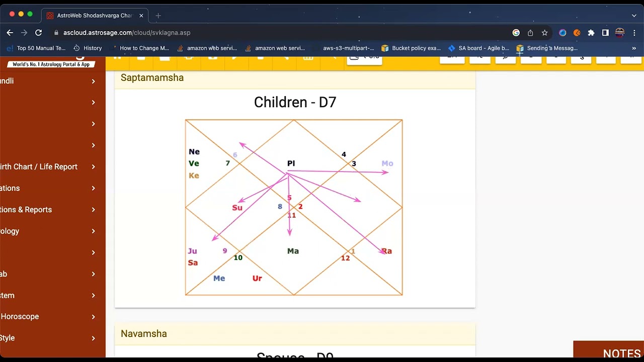644x362 pixels.
Task: Open the first amazon web servi... bookmark
Action: pos(207,48)
